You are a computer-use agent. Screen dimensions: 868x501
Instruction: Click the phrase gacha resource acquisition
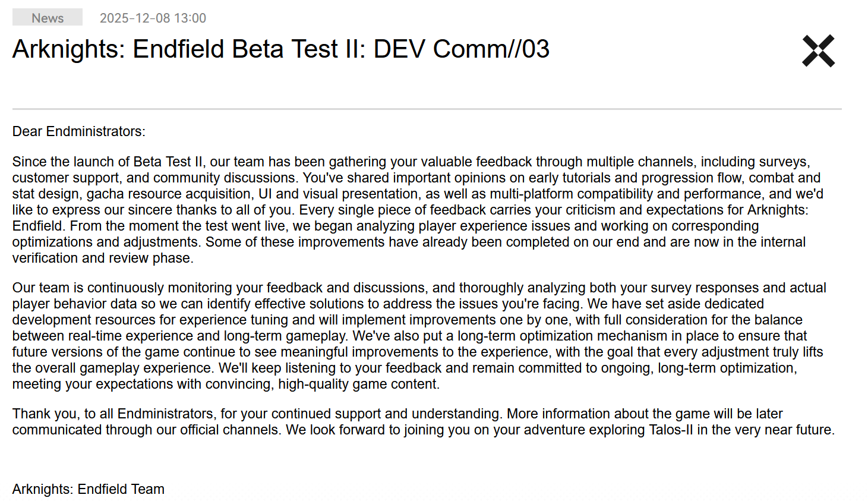(x=170, y=194)
